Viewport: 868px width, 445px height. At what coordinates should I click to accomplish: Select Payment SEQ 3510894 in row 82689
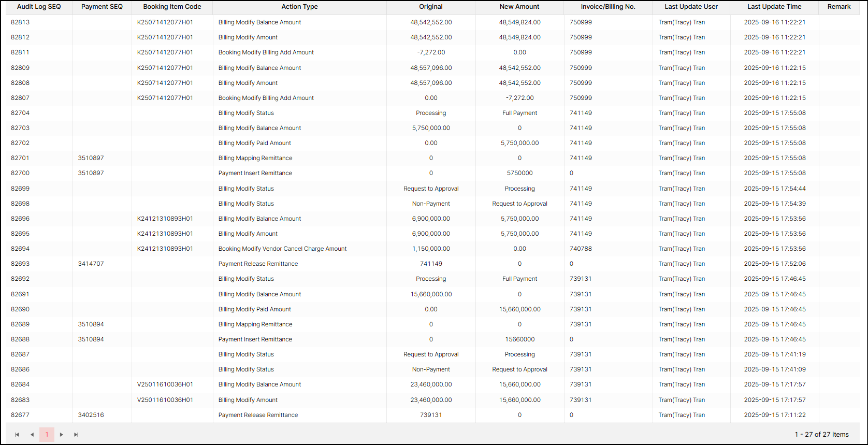pos(91,324)
